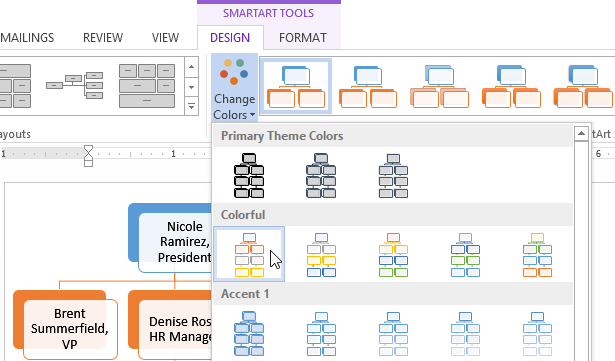Screen dimensions: 615x361
Task: Switch to the FORMAT tab
Action: click(x=302, y=38)
